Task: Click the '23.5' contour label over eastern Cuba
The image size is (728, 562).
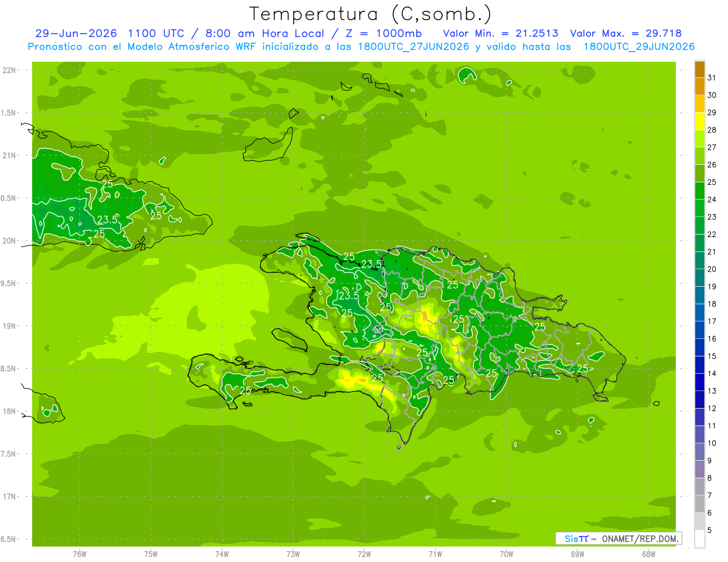Action: click(x=107, y=221)
